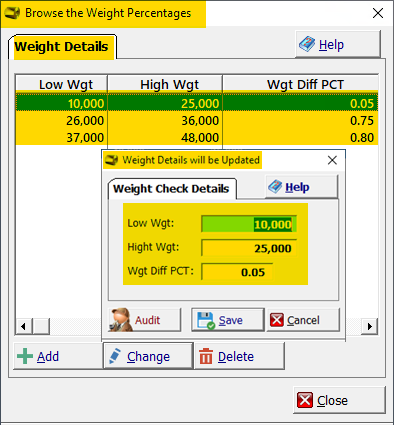394x425 pixels.
Task: Click the Browse window title bar icon
Action: tap(12, 13)
